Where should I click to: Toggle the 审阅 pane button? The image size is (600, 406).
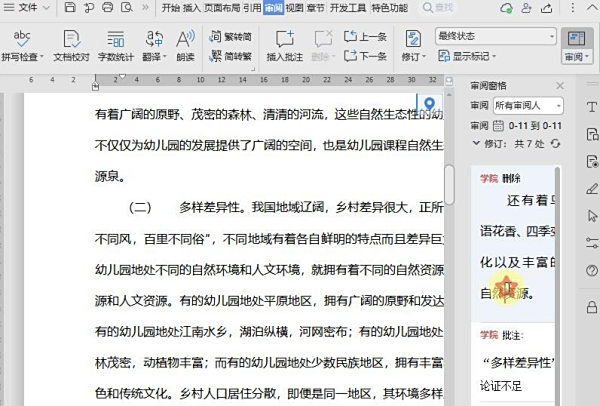click(576, 46)
